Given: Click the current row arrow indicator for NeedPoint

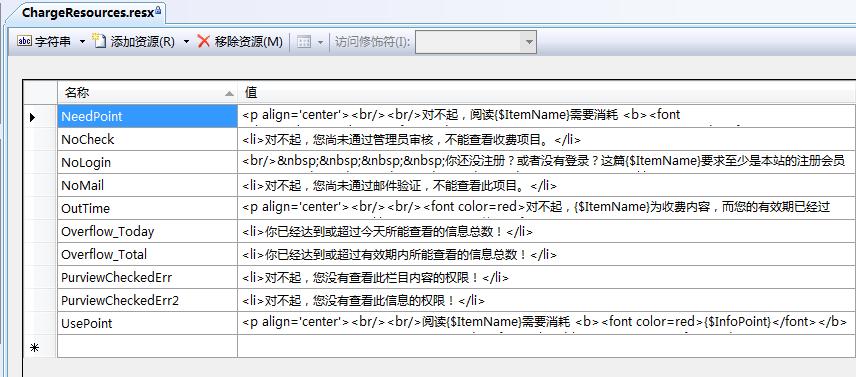Looking at the screenshot, I should (33, 117).
